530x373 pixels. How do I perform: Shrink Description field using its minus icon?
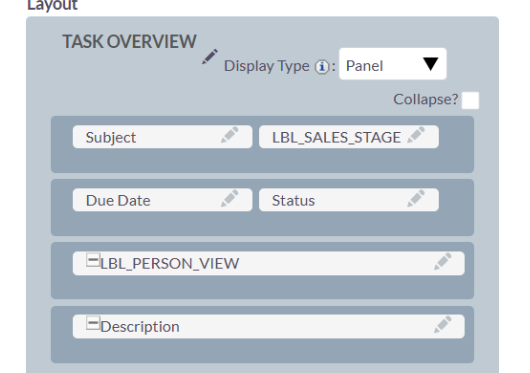pos(93,323)
